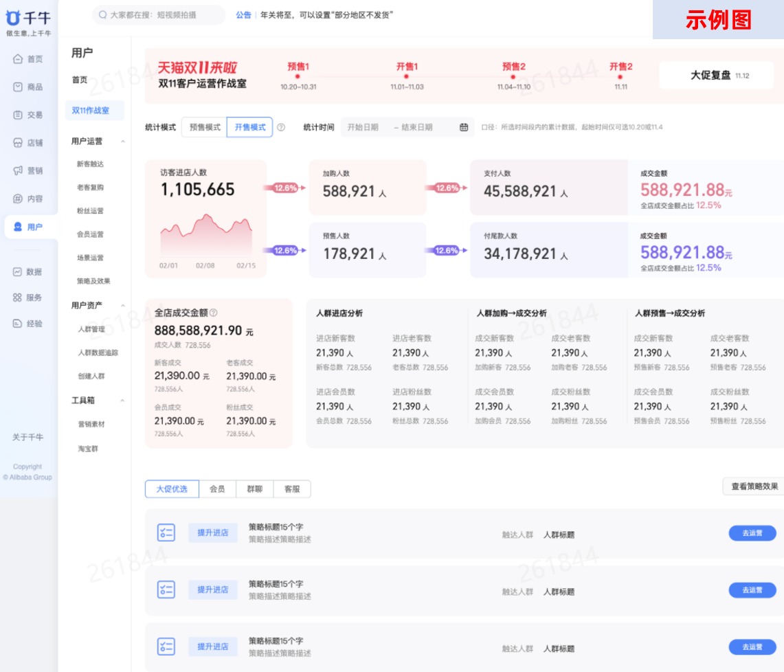784x672 pixels.
Task: Open 双11作战室 in user menu
Action: tap(95, 111)
